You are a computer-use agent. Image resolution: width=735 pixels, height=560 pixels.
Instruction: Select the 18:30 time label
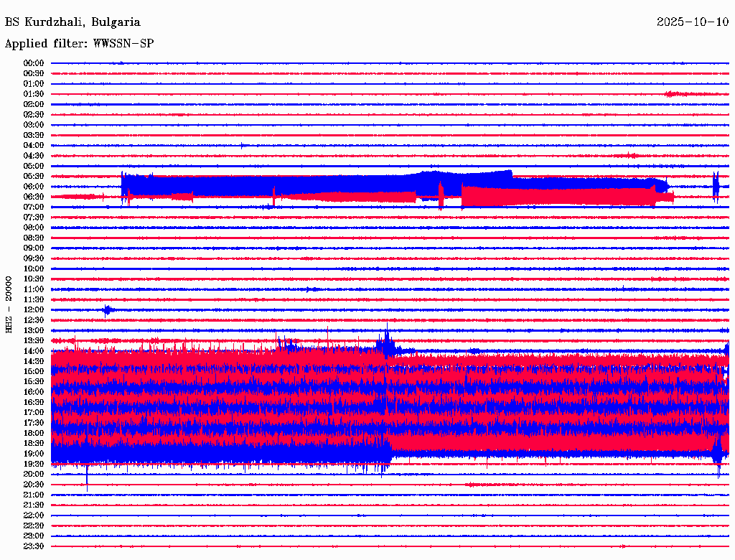tap(34, 443)
